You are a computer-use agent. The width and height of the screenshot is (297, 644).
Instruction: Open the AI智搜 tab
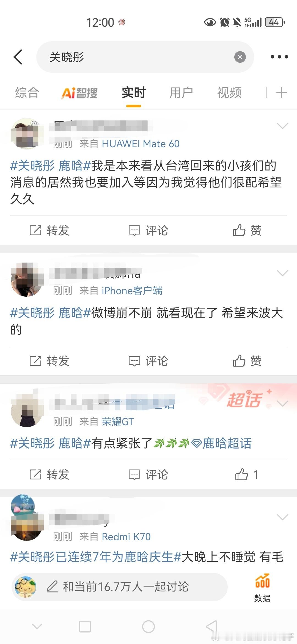[x=79, y=93]
